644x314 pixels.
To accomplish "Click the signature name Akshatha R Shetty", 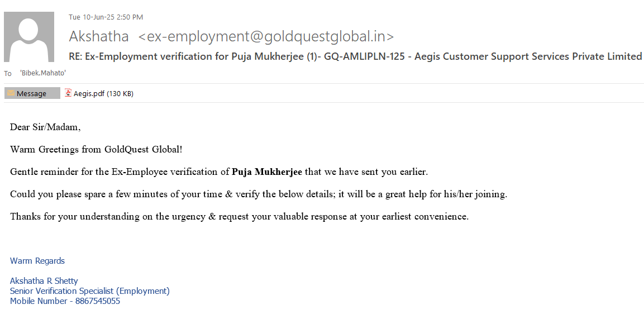I will tap(44, 281).
